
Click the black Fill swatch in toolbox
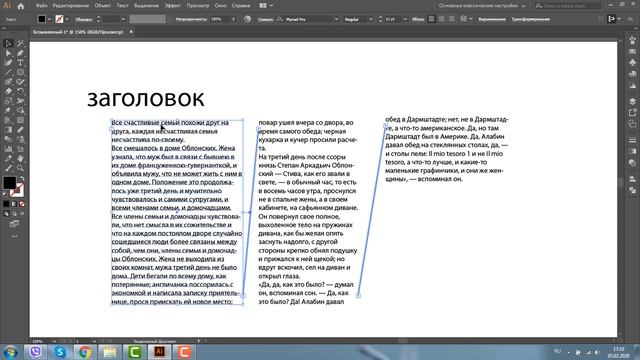pyautogui.click(x=9, y=182)
